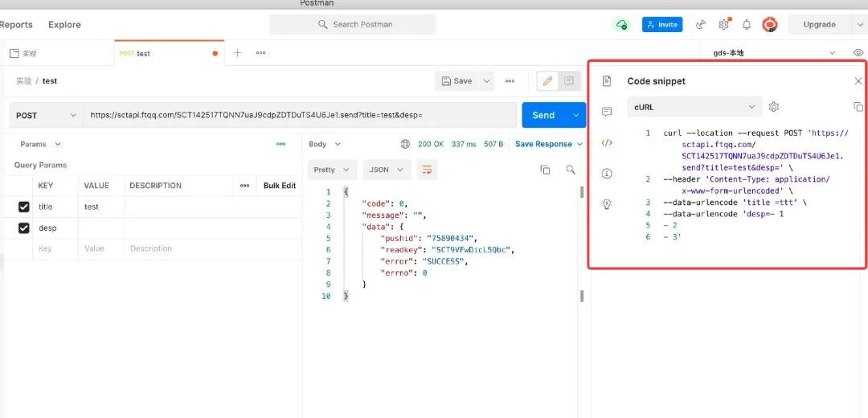Screen dimensions: 868x418
Task: Click the blue Send button
Action: (x=543, y=115)
